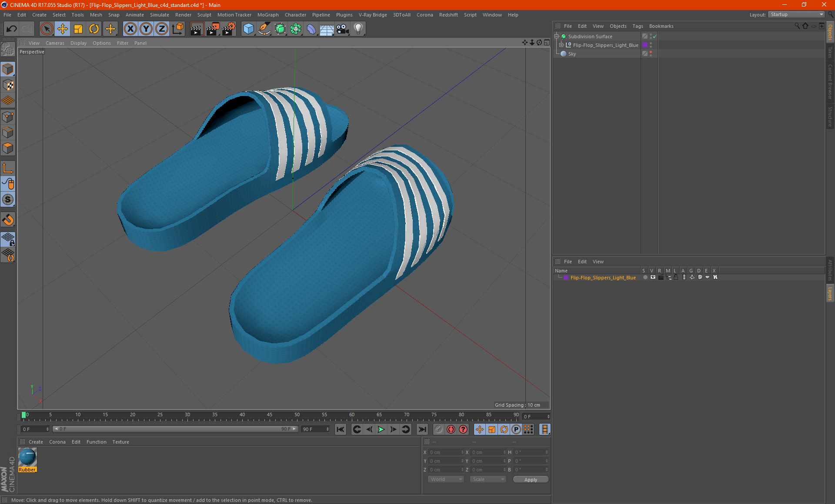Image resolution: width=835 pixels, height=504 pixels.
Task: Enable the Axis tool
Action: (8, 168)
